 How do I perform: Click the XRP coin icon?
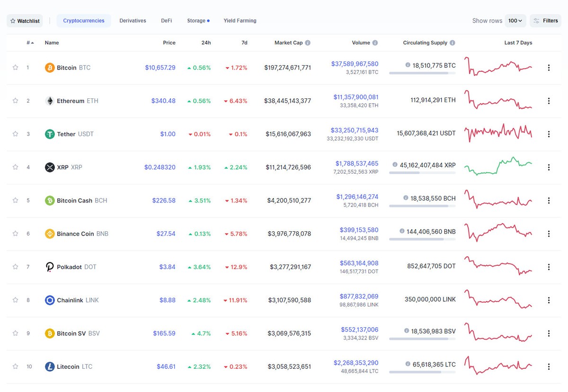click(50, 167)
